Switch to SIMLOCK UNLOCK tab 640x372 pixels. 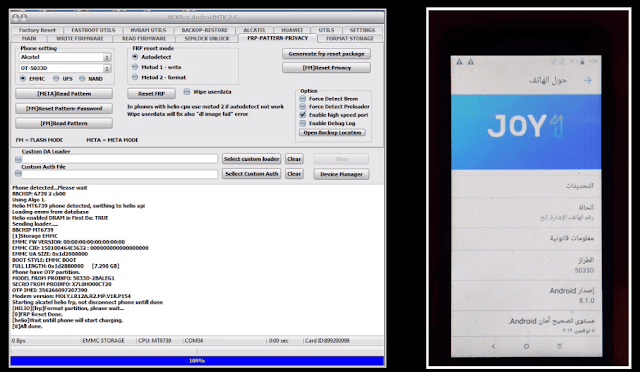[x=207, y=38]
